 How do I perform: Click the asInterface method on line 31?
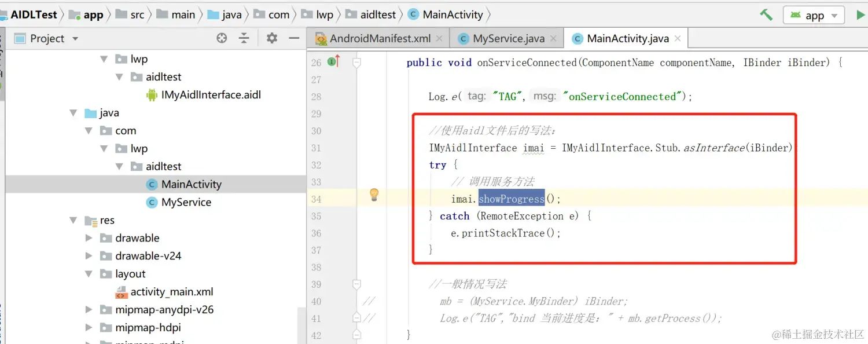tap(714, 148)
